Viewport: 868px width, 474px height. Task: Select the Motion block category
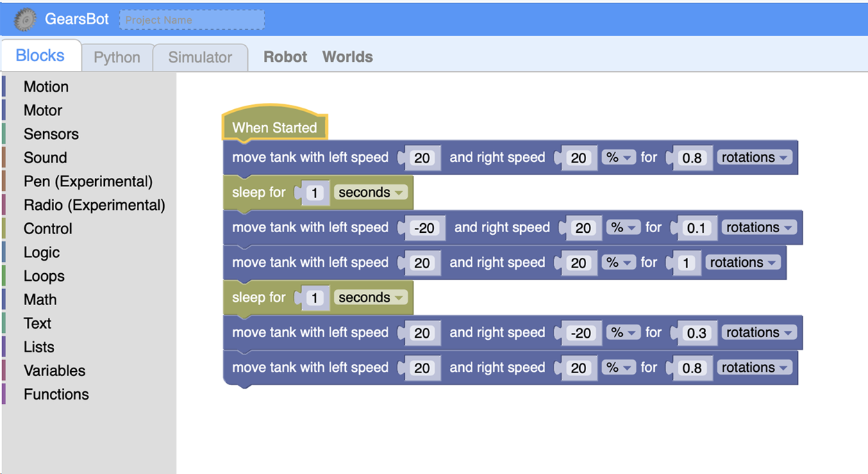coord(46,87)
